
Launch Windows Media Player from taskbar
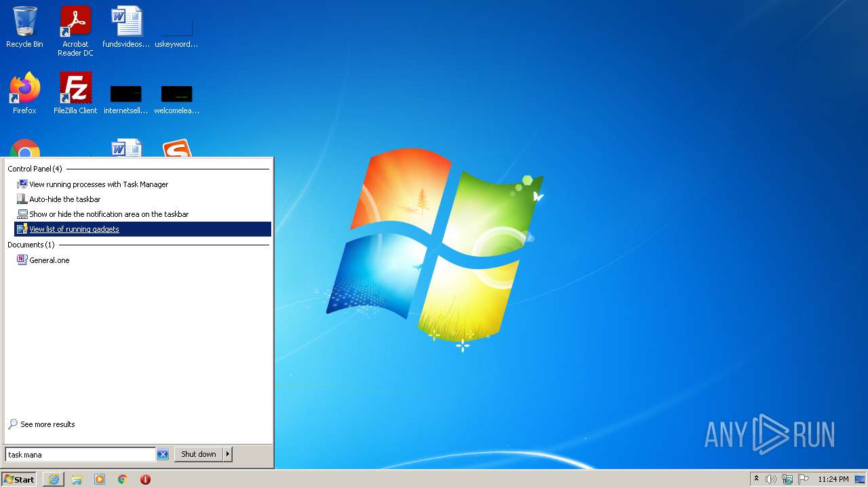pos(100,479)
